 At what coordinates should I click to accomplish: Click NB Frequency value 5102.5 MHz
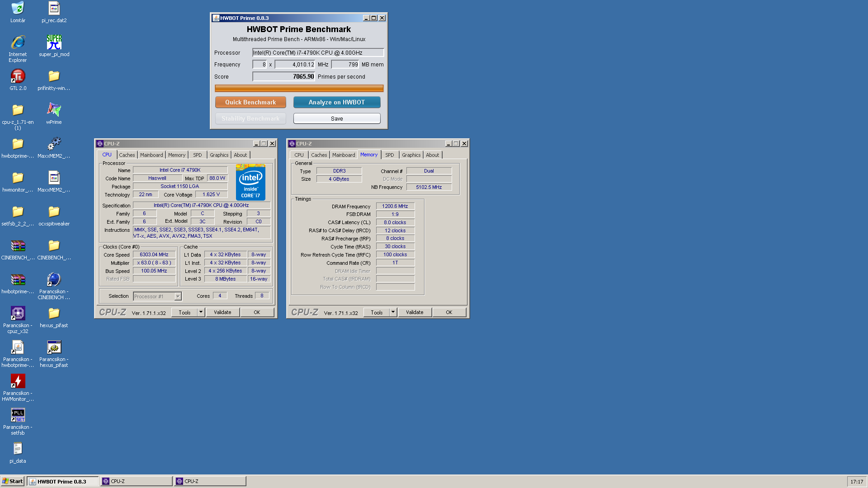[x=429, y=187]
